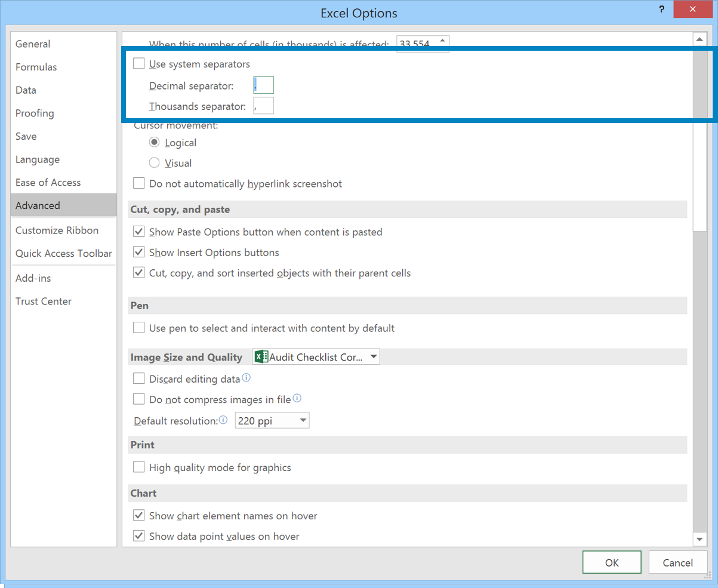Viewport: 718px width, 588px height.
Task: Open the Proofing options category
Action: coord(63,113)
